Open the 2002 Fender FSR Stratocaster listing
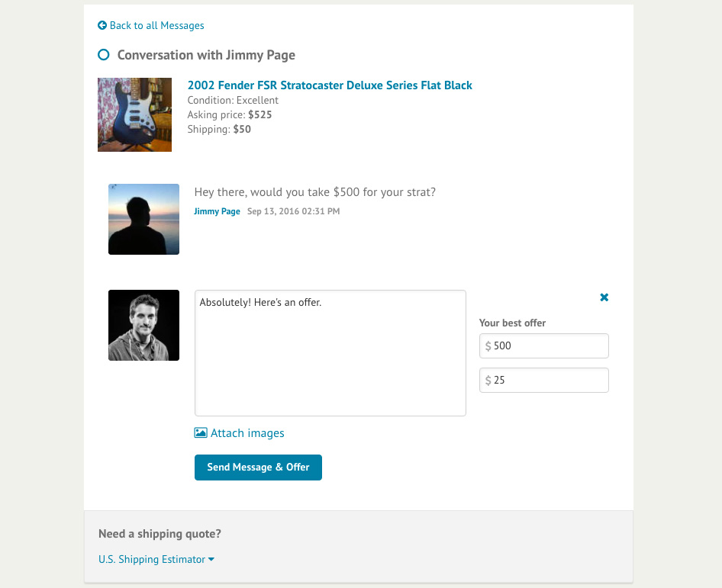Viewport: 722px width, 588px height. pyautogui.click(x=330, y=85)
